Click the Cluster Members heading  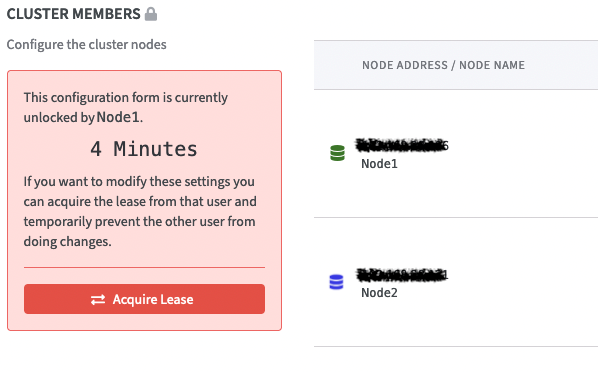(74, 14)
